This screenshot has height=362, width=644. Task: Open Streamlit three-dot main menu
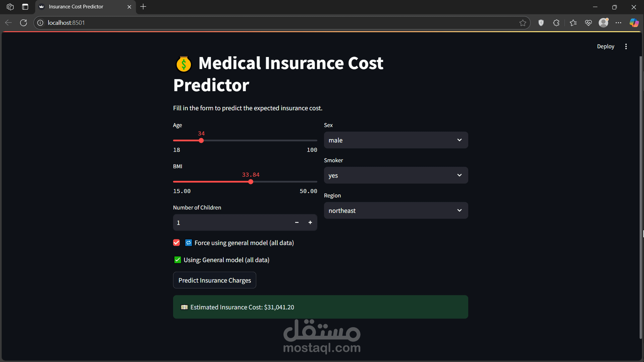pyautogui.click(x=626, y=47)
